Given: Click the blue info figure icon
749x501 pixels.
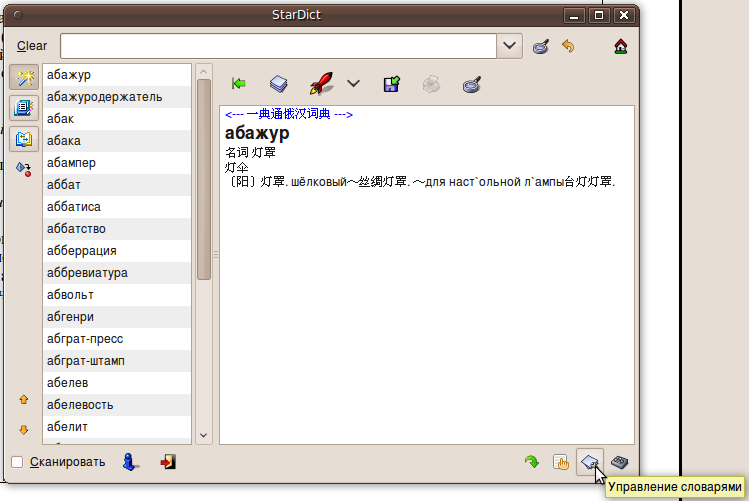Looking at the screenshot, I should coord(130,462).
